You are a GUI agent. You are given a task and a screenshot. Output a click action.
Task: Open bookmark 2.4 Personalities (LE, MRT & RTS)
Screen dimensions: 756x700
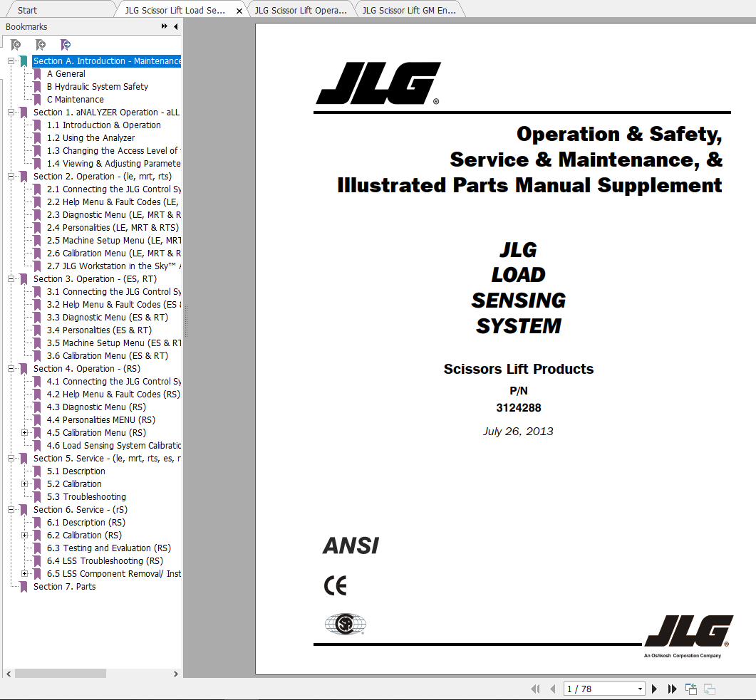coord(113,227)
